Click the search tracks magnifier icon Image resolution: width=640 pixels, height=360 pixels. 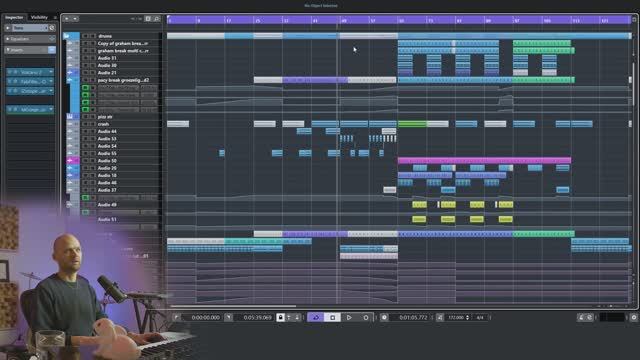tap(157, 19)
